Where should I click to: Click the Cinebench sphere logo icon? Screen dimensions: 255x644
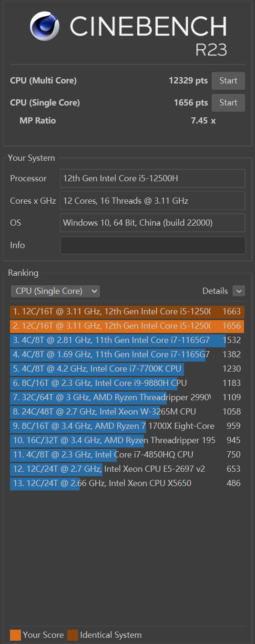point(47,27)
